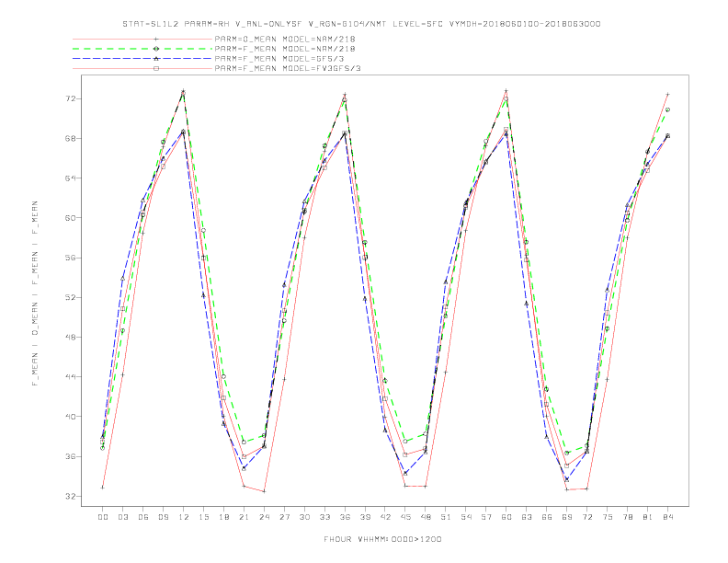Click x-axis tick label 39

pos(365,517)
